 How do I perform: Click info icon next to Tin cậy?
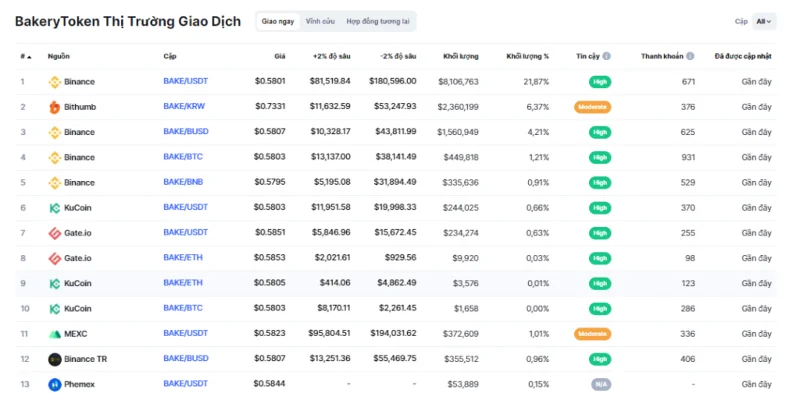tap(606, 56)
